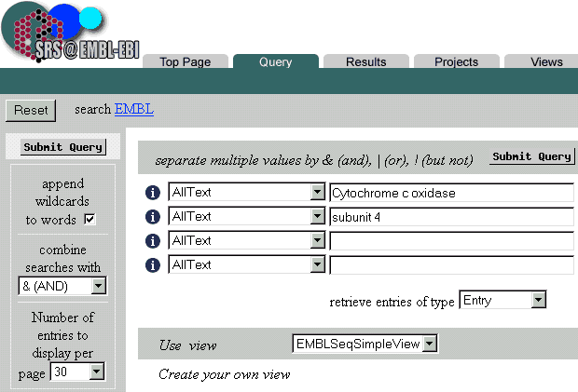Follow the EMBL link

pos(134,109)
